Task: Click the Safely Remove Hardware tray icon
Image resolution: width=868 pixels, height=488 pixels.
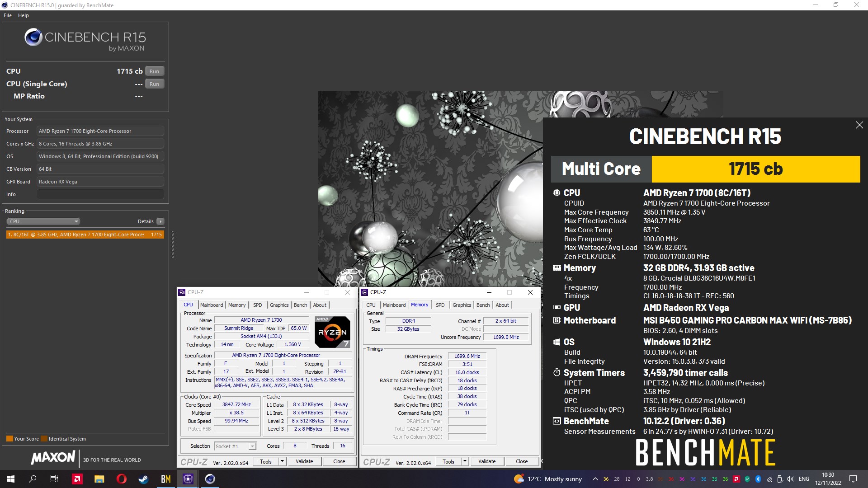Action: (x=780, y=479)
